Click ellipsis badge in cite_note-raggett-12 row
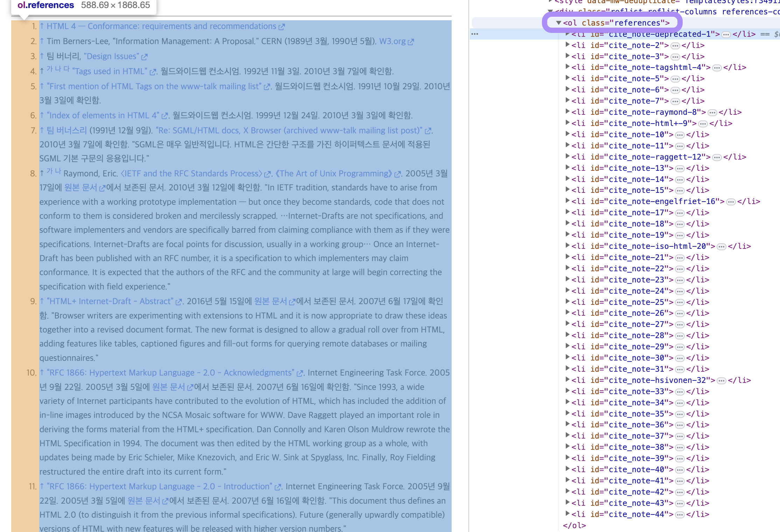 [x=717, y=157]
